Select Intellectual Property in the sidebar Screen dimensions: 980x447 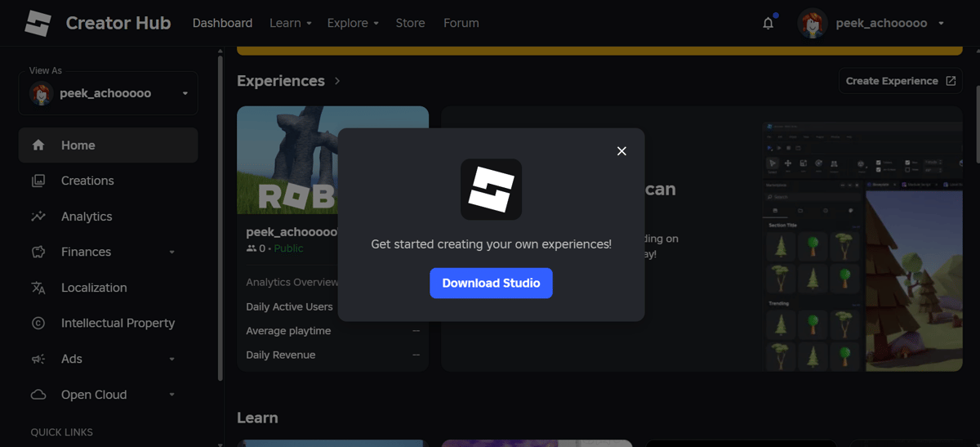109,323
